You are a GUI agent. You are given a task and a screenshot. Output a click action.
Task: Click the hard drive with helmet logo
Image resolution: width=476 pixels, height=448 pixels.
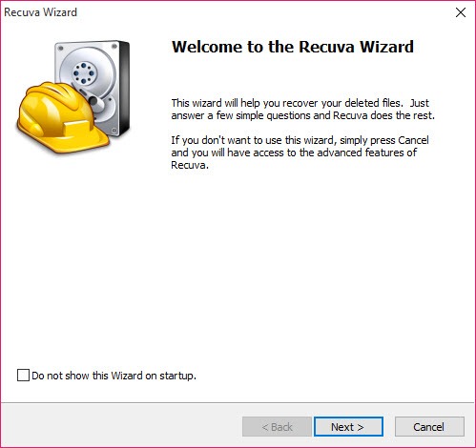tap(73, 97)
